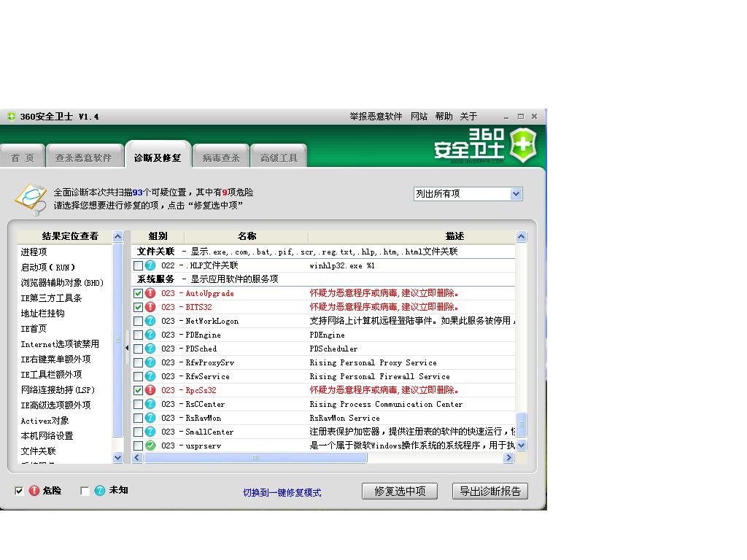
Task: Click the red danger icon beside BITS32
Action: click(x=150, y=307)
